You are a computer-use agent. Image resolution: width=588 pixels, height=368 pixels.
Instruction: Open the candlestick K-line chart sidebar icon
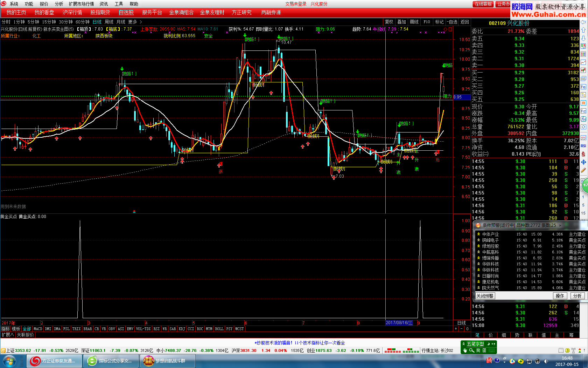(583, 70)
